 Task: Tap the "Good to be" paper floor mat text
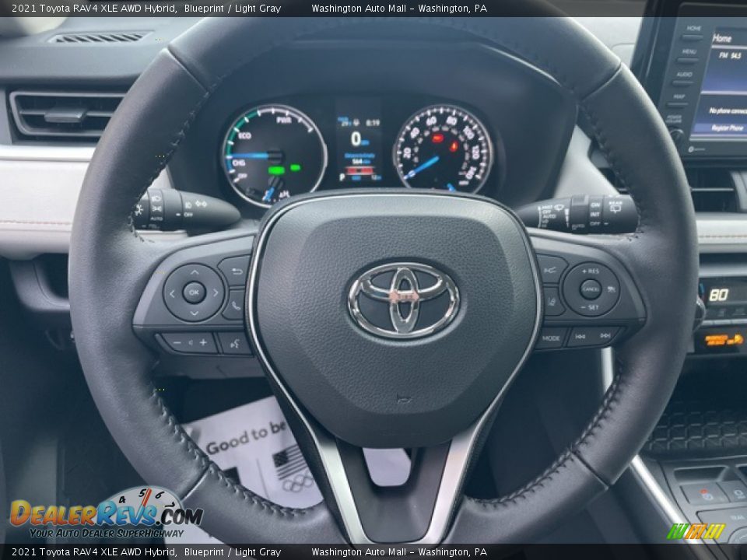pyautogui.click(x=246, y=438)
